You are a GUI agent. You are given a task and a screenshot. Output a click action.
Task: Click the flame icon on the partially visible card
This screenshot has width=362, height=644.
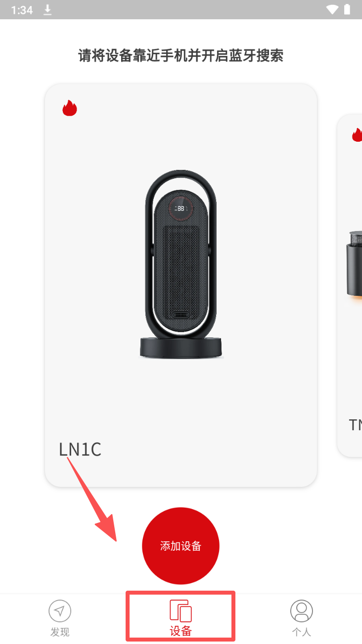click(357, 134)
